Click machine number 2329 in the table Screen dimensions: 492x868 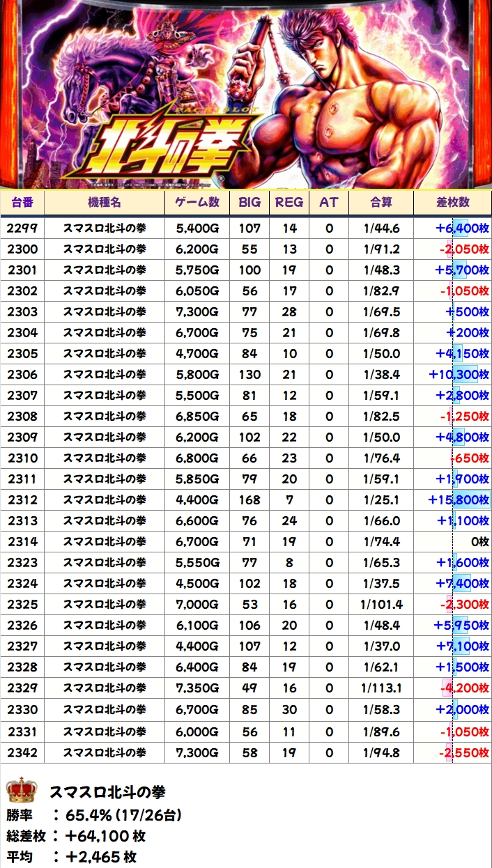(x=22, y=688)
